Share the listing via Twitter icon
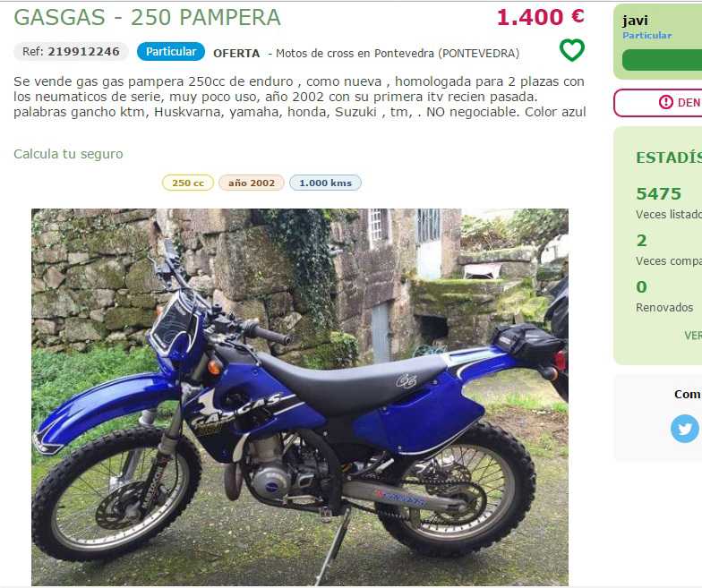 (684, 429)
